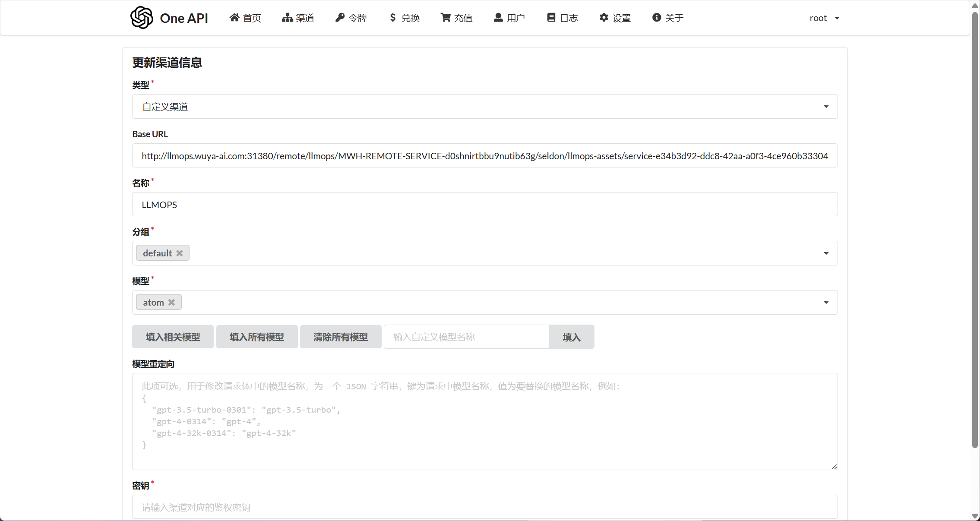Click the gear icon next to 设置

(604, 18)
